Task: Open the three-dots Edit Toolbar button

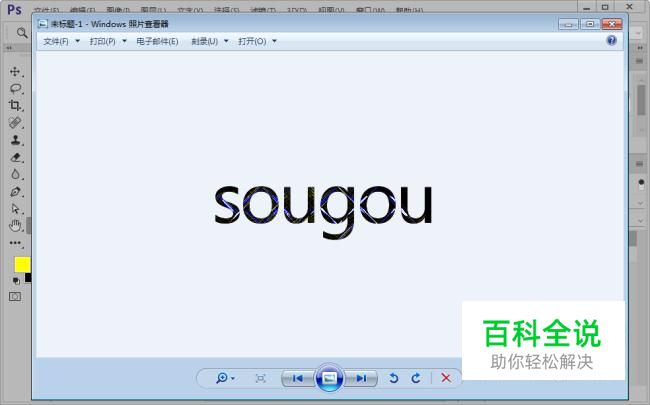Action: click(15, 243)
